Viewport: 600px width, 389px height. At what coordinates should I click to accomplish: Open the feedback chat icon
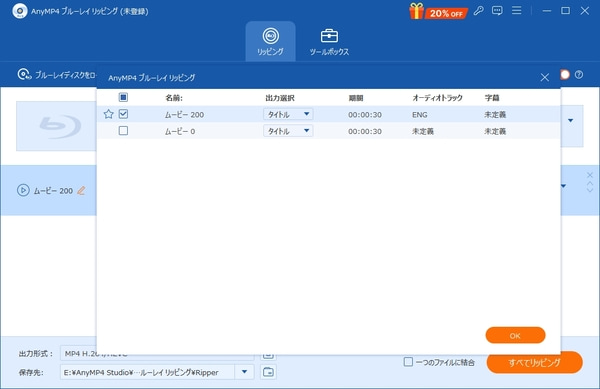497,11
